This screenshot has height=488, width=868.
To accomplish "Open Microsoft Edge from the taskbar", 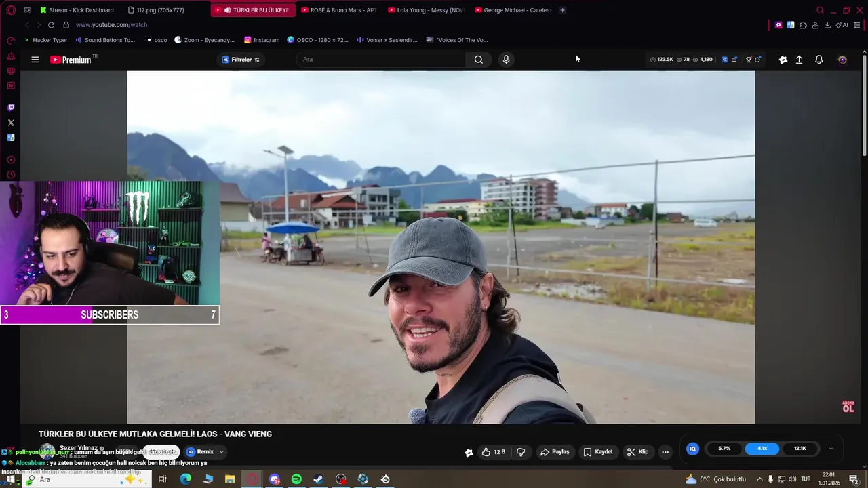I will click(186, 479).
